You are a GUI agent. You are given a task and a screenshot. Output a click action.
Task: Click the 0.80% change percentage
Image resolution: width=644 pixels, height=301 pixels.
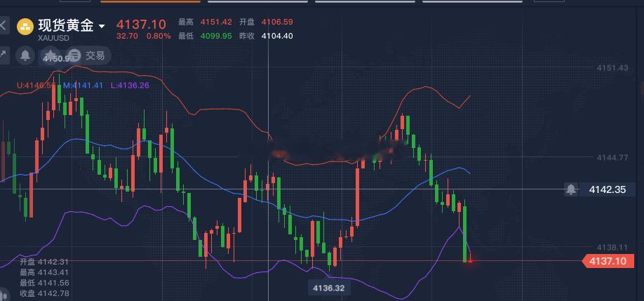159,36
